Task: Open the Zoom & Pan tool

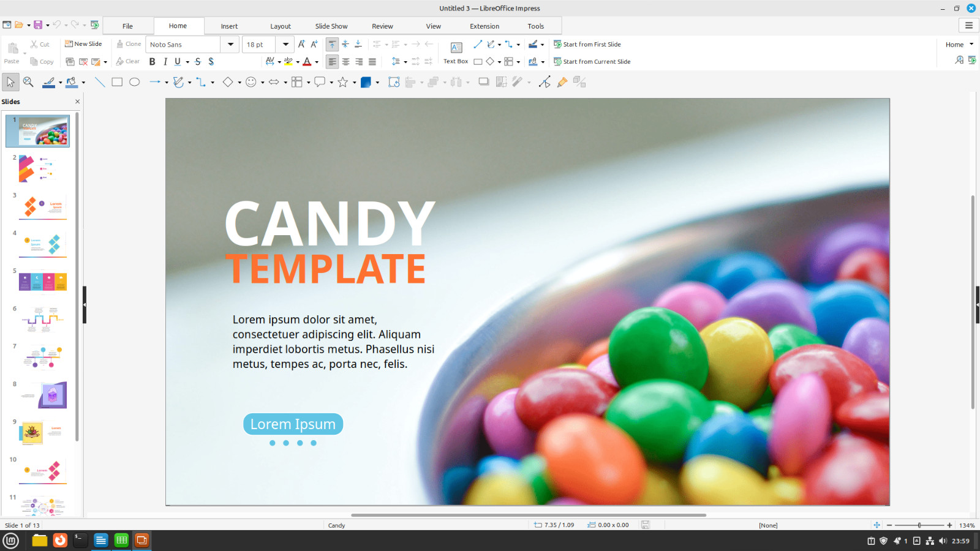Action: 28,82
